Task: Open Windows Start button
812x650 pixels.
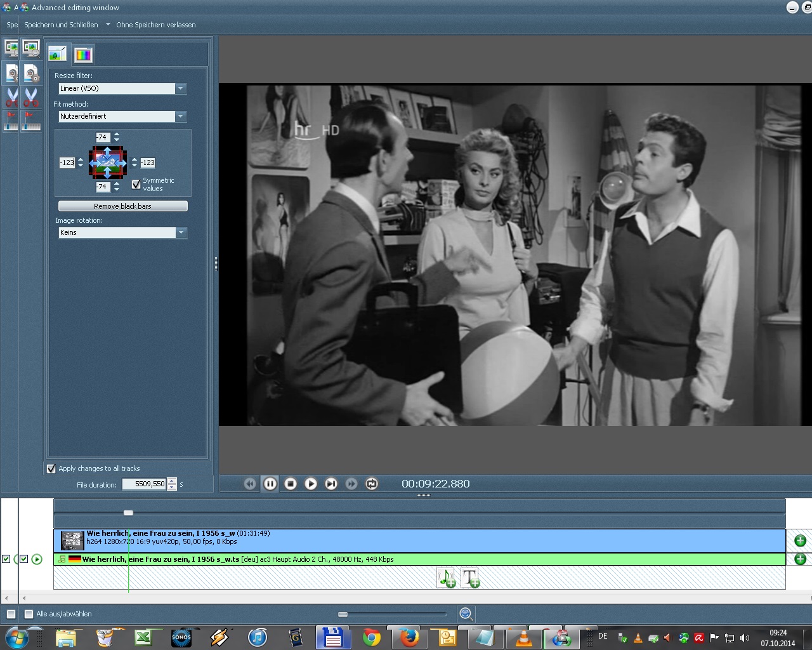Action: coord(16,637)
